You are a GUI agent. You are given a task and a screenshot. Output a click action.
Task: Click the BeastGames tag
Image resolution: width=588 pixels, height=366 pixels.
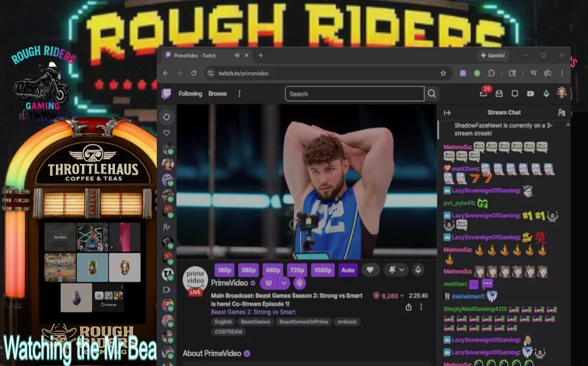point(255,322)
